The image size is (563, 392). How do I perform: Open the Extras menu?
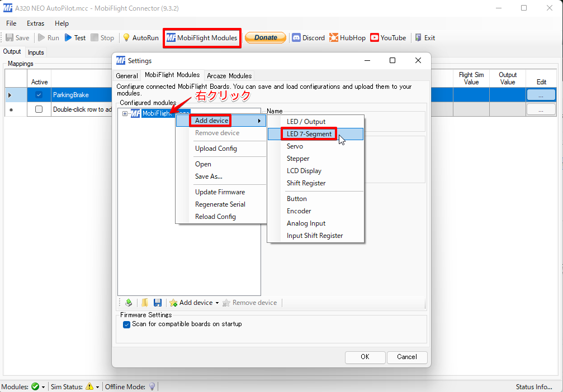tap(36, 23)
